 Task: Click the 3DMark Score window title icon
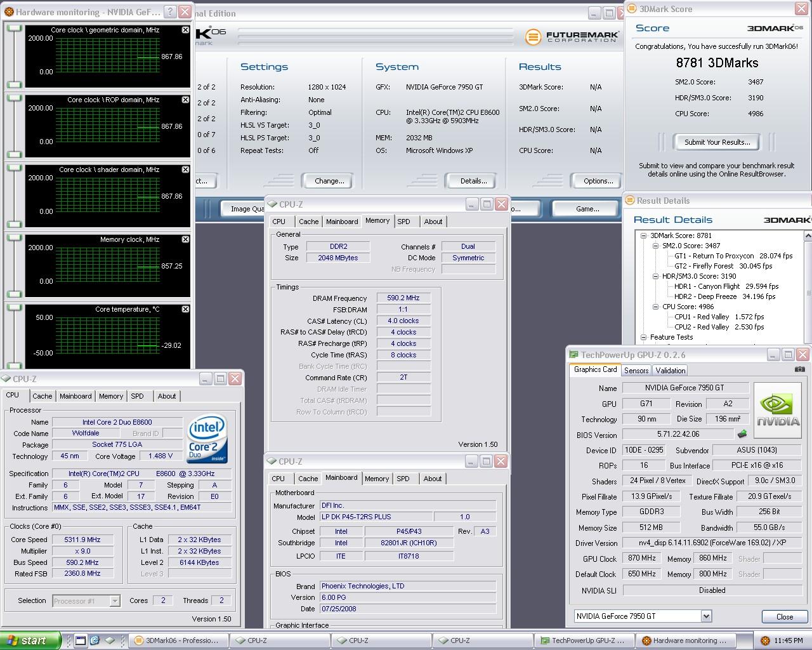(x=632, y=9)
